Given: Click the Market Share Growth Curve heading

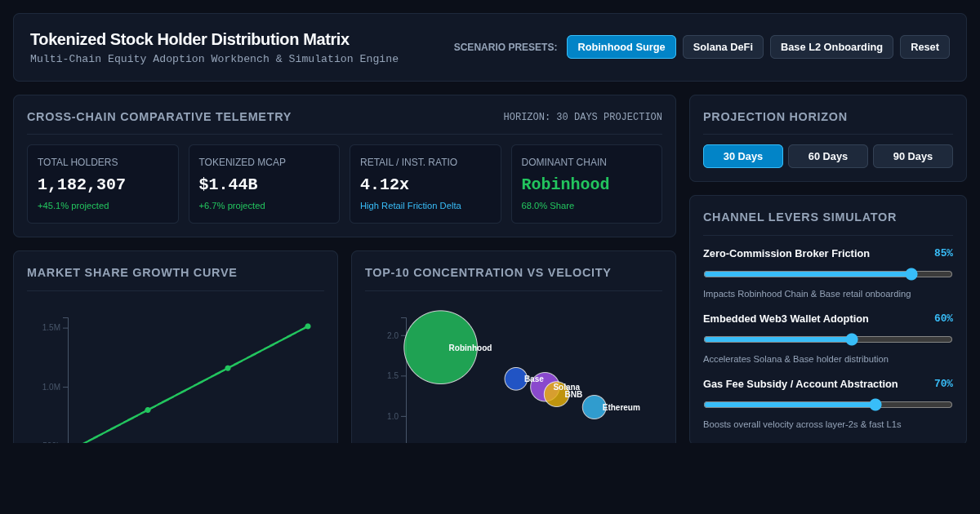Looking at the screenshot, I should (132, 273).
